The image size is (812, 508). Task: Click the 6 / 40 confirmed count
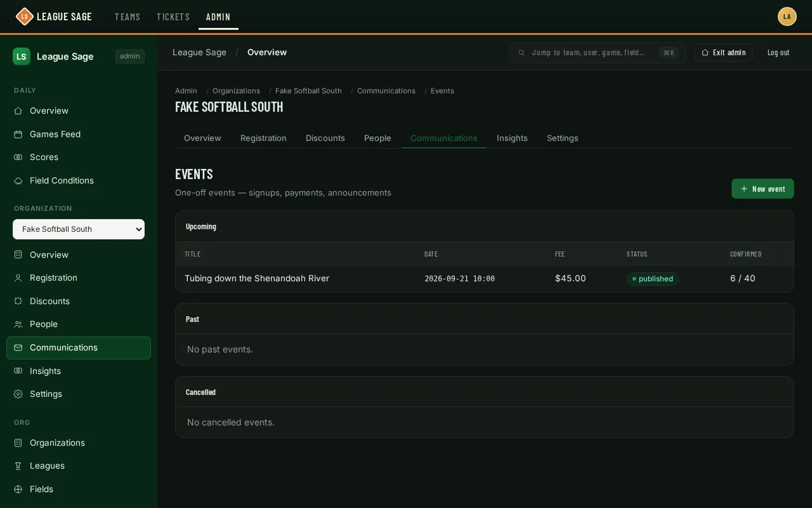[x=743, y=279]
